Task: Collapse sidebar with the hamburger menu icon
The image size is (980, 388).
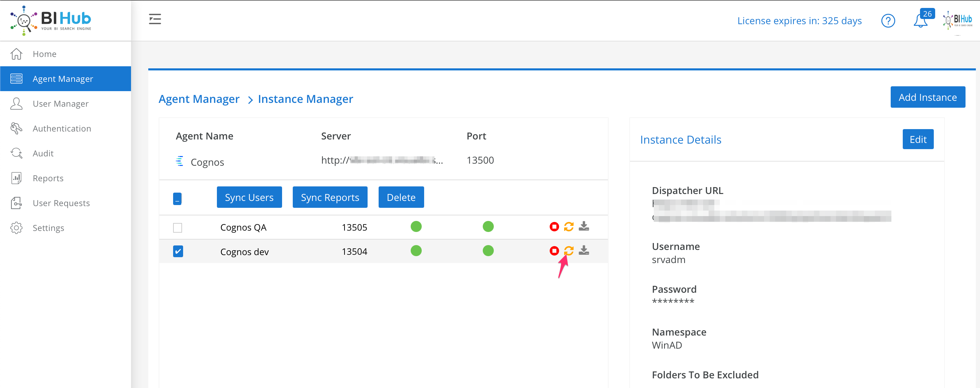Action: coord(155,19)
